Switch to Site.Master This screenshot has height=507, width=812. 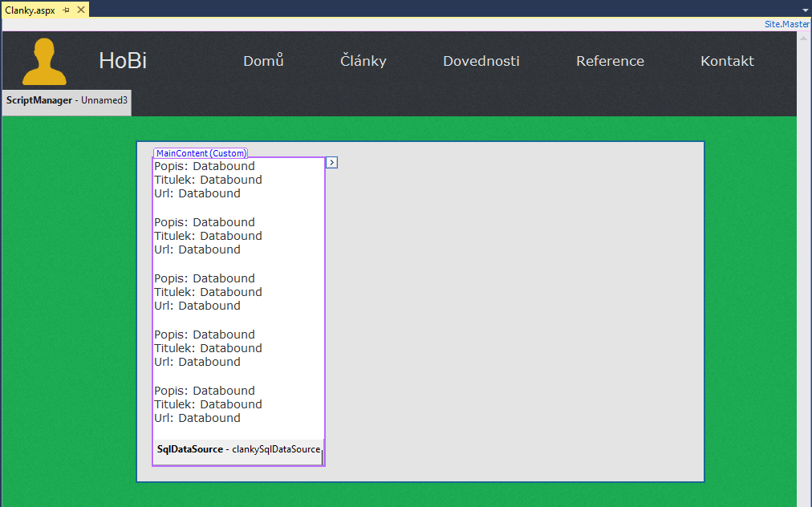pyautogui.click(x=786, y=23)
